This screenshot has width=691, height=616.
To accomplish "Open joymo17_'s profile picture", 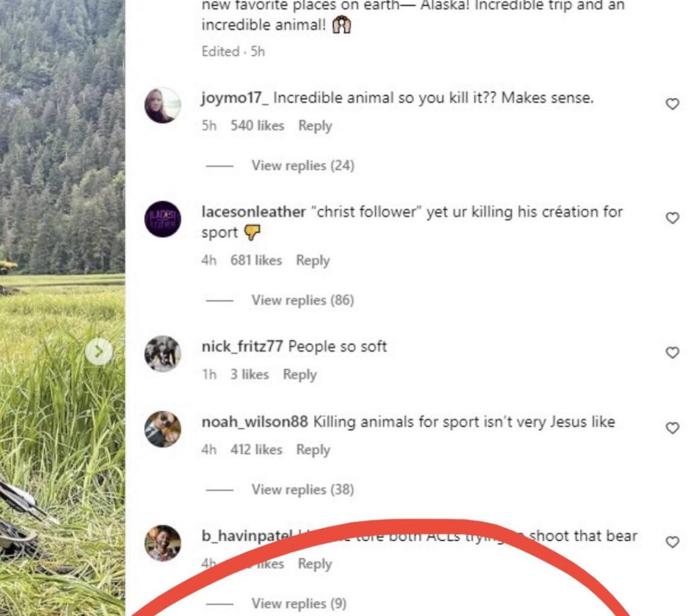I will pyautogui.click(x=163, y=106).
